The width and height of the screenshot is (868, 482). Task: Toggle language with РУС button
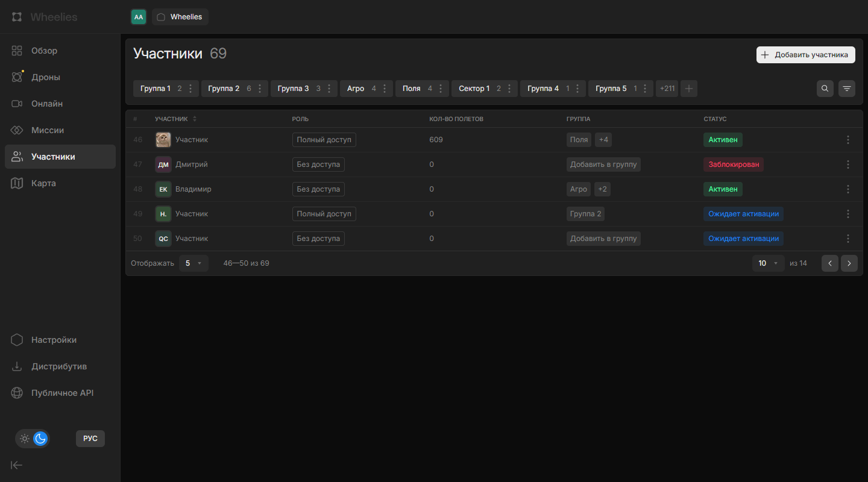[90, 439]
